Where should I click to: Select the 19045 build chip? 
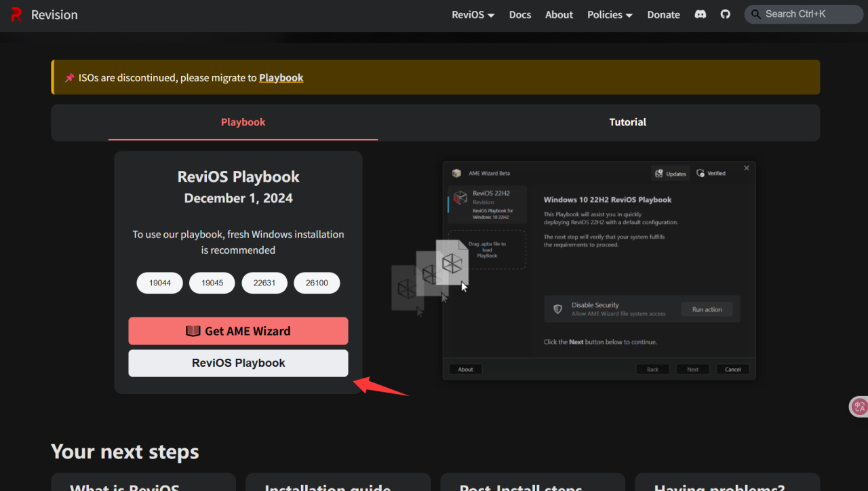coord(212,283)
